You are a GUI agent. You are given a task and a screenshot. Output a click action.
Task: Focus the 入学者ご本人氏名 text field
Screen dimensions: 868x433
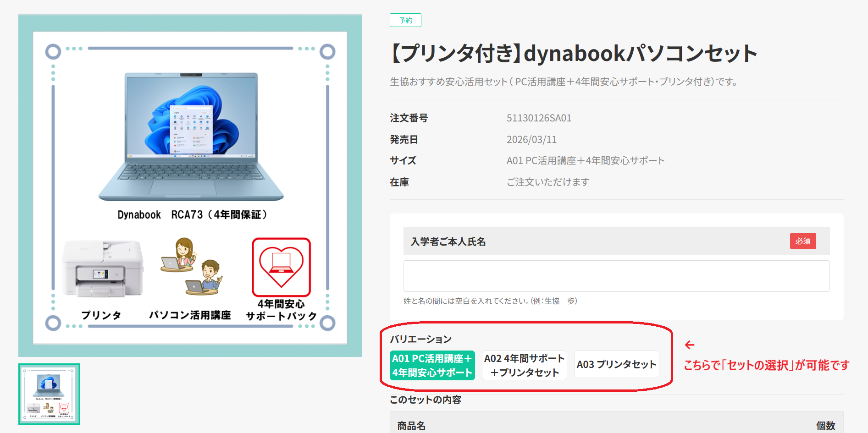point(616,276)
